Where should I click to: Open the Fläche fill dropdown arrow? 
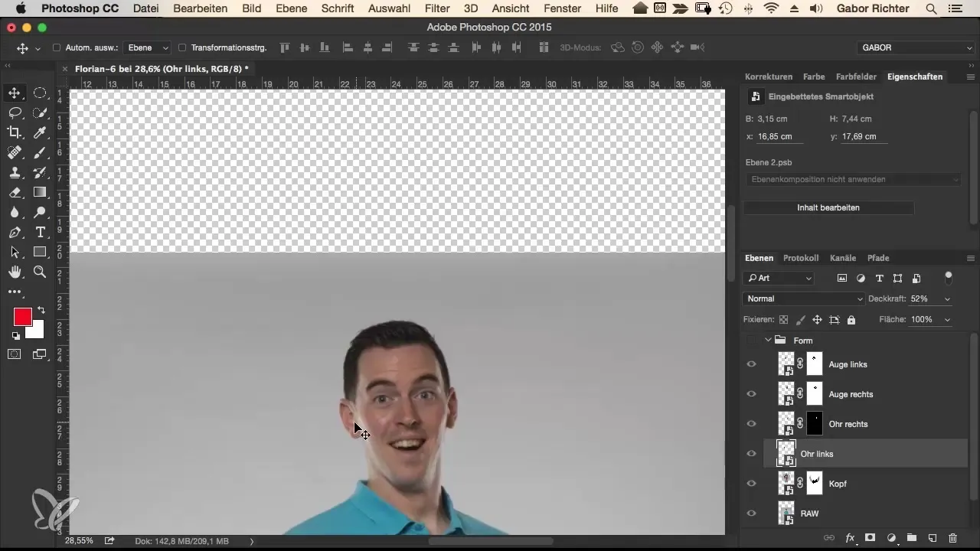pyautogui.click(x=948, y=319)
